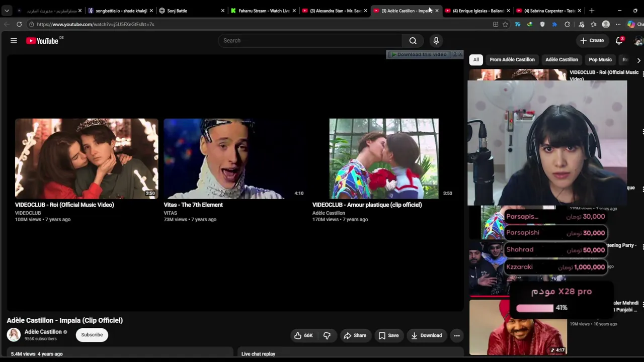Screen dimensions: 644x362
Task: Click the Share button
Action: pos(355,335)
